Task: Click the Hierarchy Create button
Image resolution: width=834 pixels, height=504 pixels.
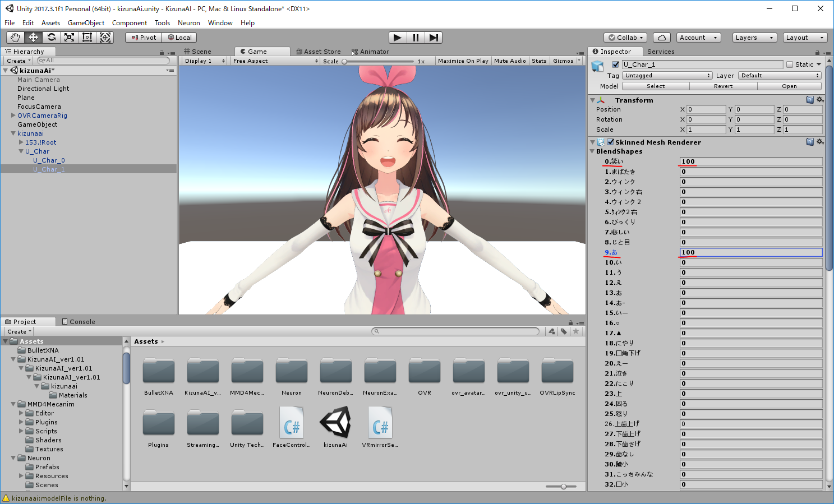Action: 19,61
